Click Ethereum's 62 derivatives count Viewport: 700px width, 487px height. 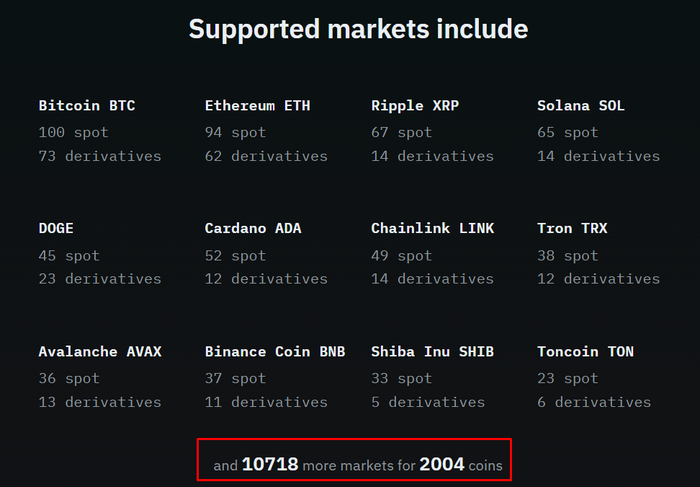(x=266, y=156)
